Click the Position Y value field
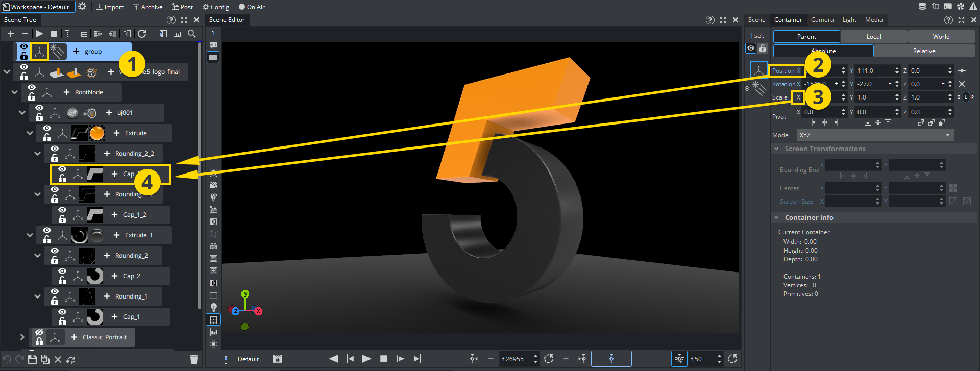The height and width of the screenshot is (371, 980). 874,71
